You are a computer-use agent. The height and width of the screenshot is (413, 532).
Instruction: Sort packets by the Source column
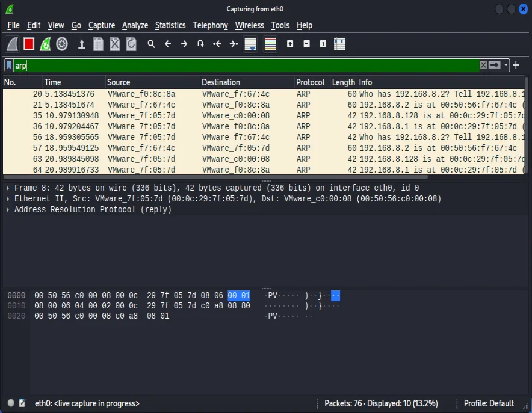[x=152, y=82]
